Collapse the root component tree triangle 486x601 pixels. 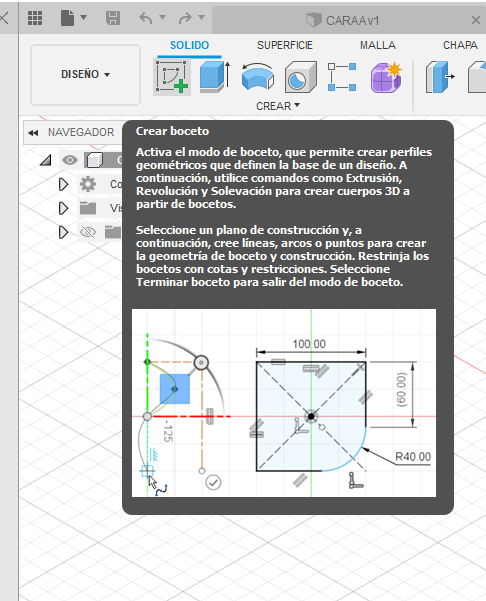point(46,160)
